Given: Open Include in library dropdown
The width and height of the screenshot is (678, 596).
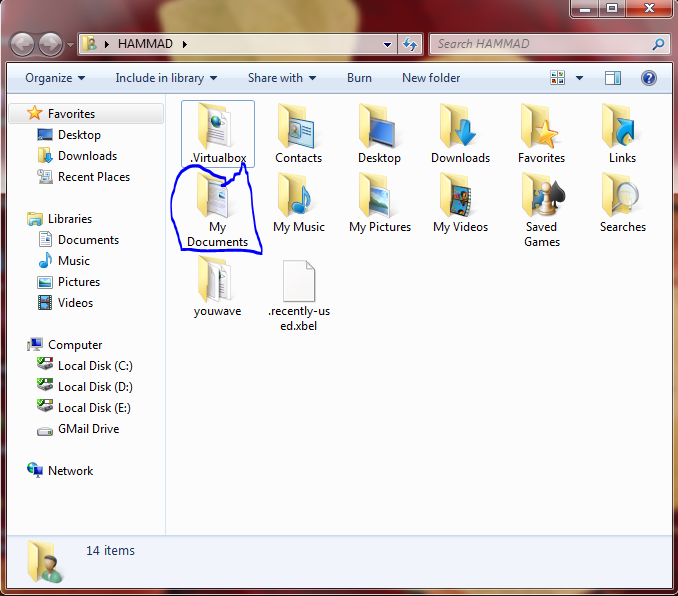Looking at the screenshot, I should coord(166,78).
